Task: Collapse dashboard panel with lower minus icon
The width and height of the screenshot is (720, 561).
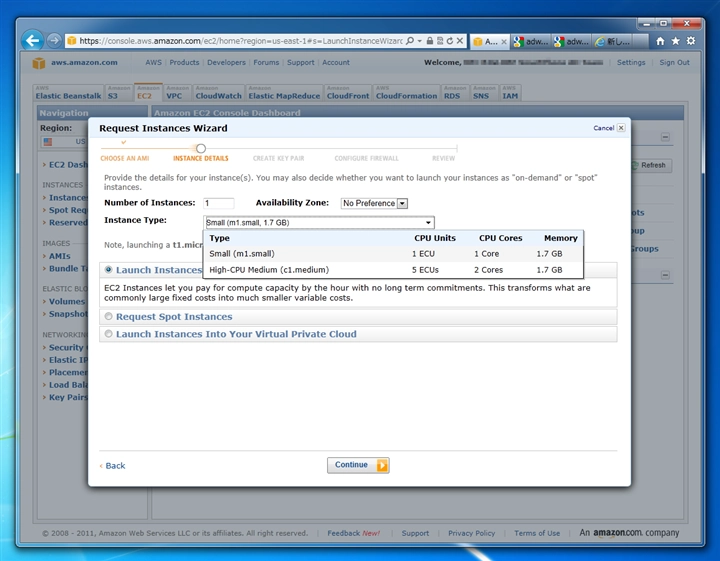Action: tap(665, 275)
